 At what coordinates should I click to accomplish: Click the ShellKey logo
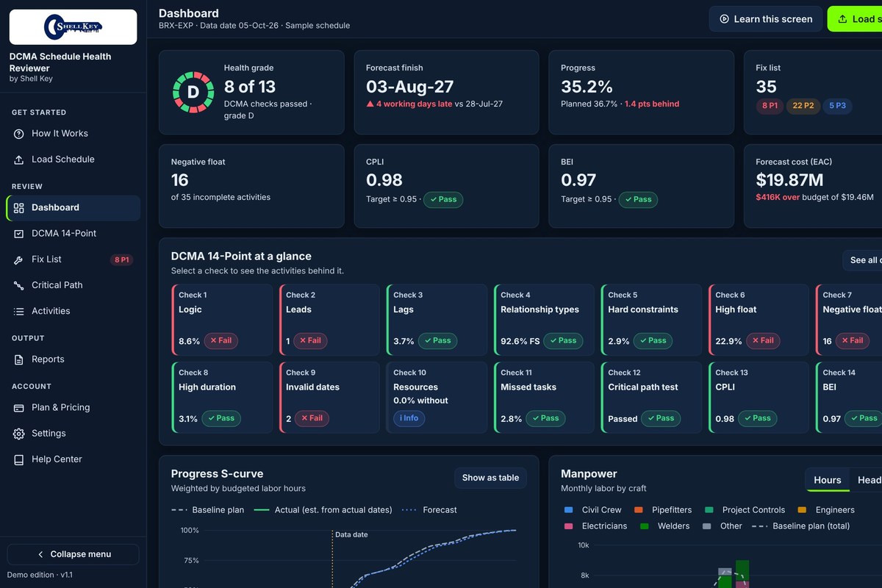pos(73,27)
